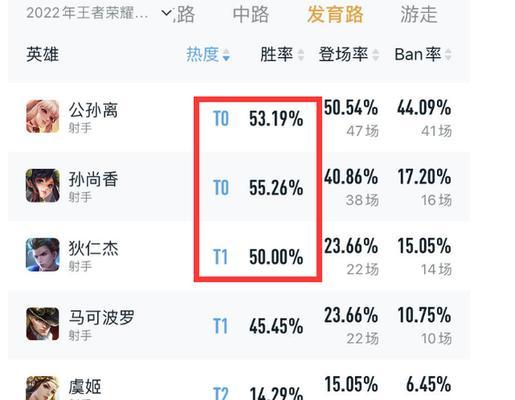The height and width of the screenshot is (400, 515).
Task: Switch to the 游走 tab
Action: click(x=419, y=15)
